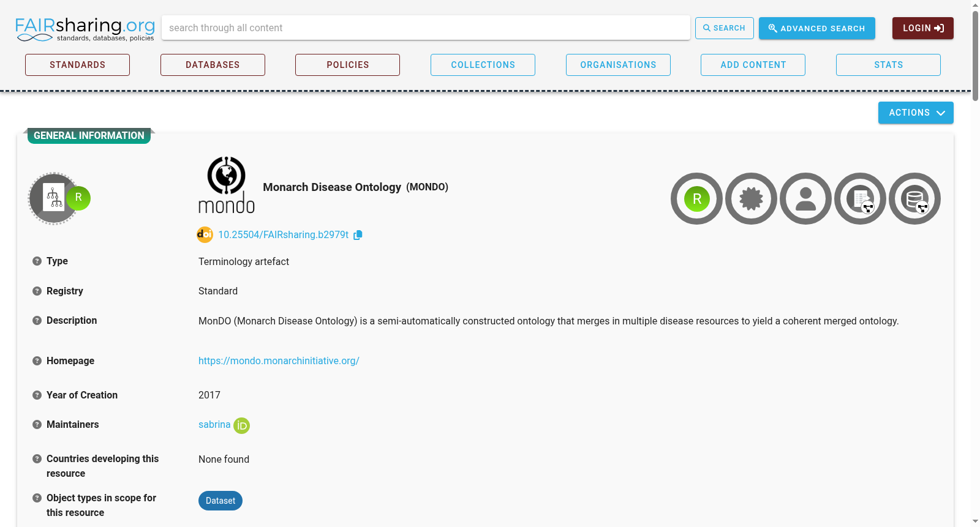Click the maintainer person badge icon
The image size is (980, 527).
[806, 199]
